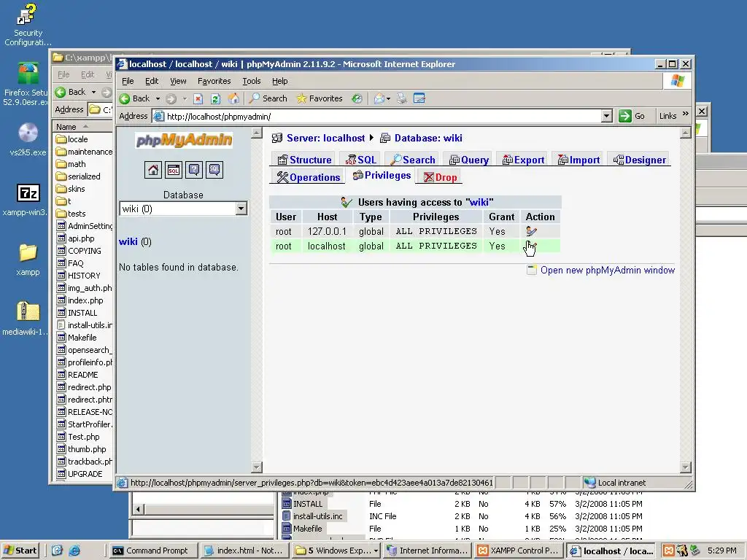The image size is (747, 560).
Task: Open the Favorites menu in Internet Explorer
Action: [x=214, y=81]
